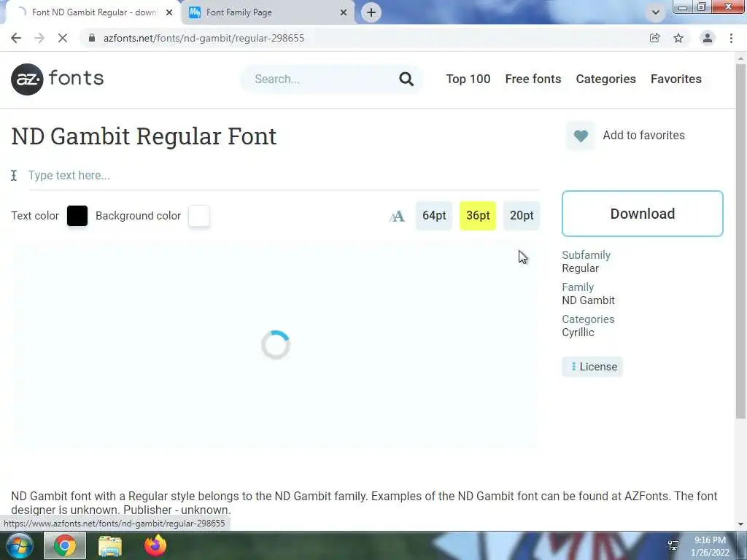Click the Type text here field
747x560 pixels.
284,175
